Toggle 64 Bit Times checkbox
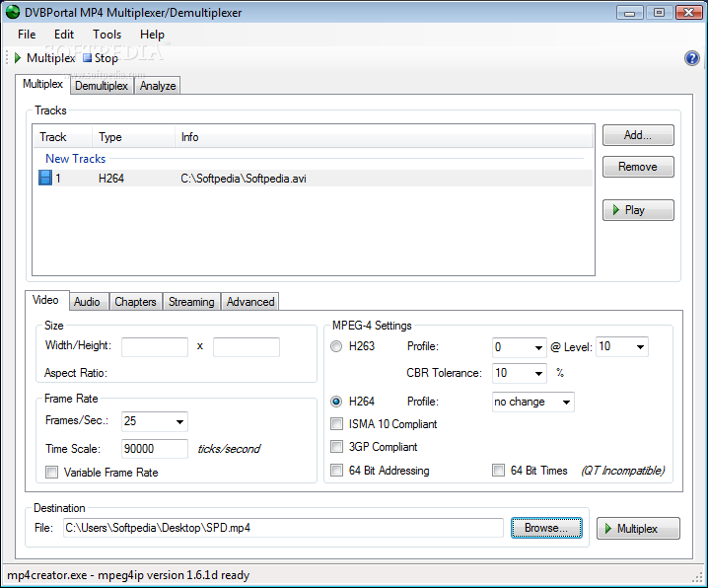Viewport: 708px width, 588px height. pos(499,471)
